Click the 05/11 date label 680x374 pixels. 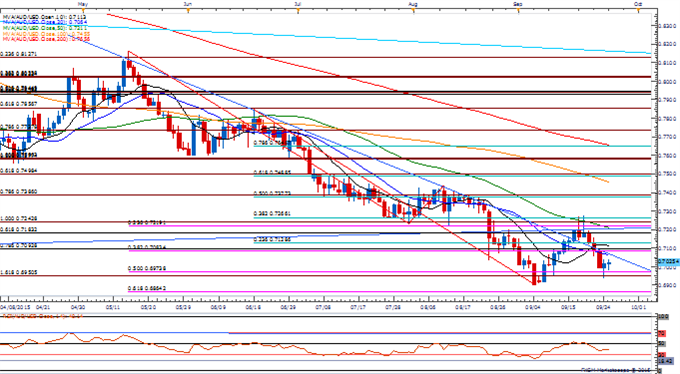113,306
